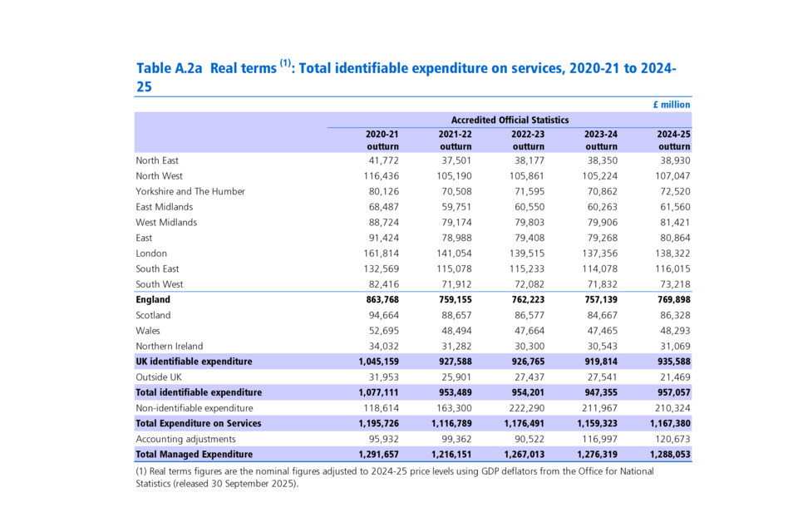
Task: Click the 2024-25 outturn column header
Action: click(673, 140)
